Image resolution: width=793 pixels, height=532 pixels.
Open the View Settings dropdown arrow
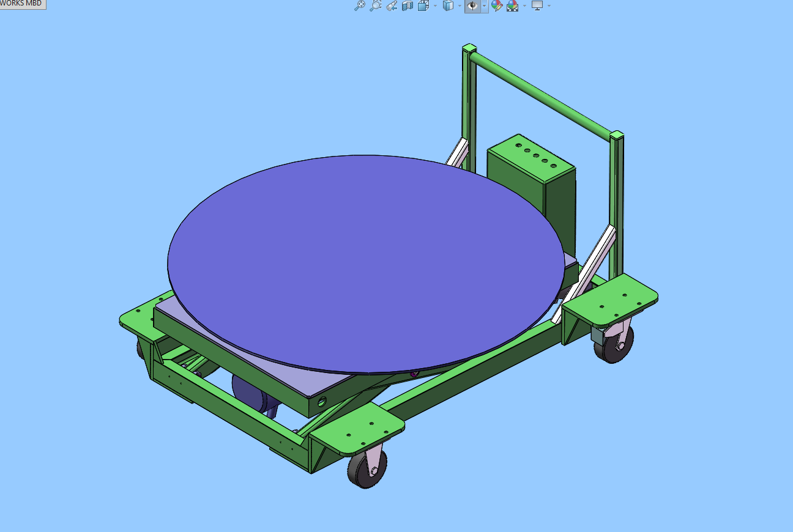point(549,6)
